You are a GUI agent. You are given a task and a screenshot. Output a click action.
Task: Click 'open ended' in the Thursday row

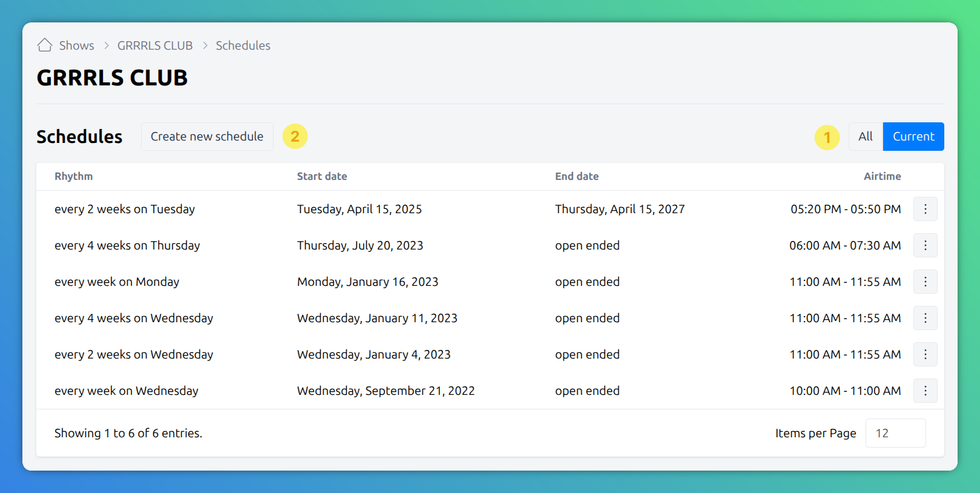pos(587,245)
